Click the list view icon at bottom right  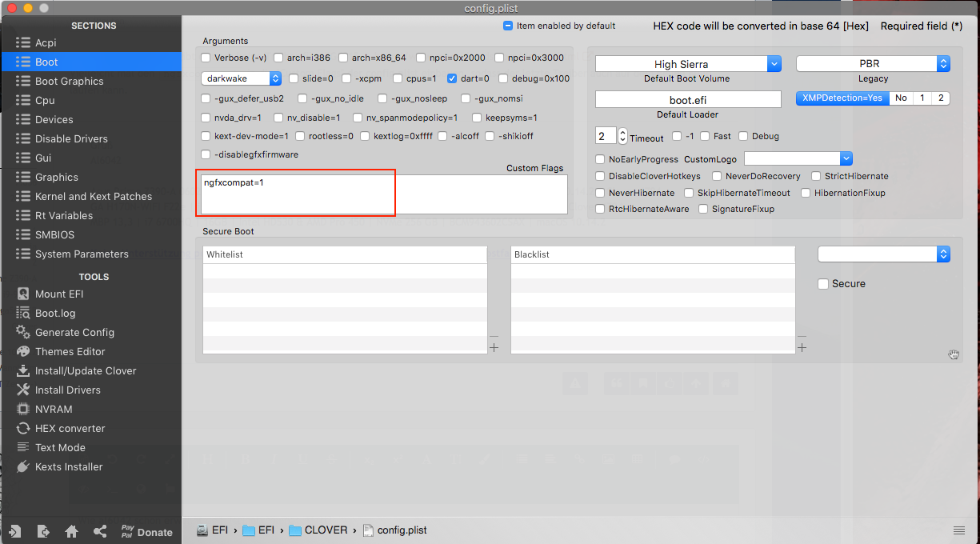click(x=959, y=530)
